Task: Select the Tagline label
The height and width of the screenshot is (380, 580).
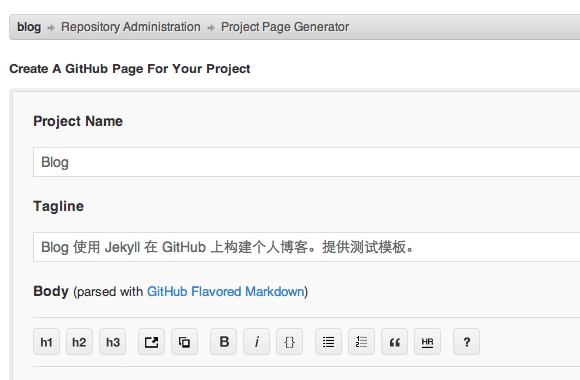Action: (58, 206)
